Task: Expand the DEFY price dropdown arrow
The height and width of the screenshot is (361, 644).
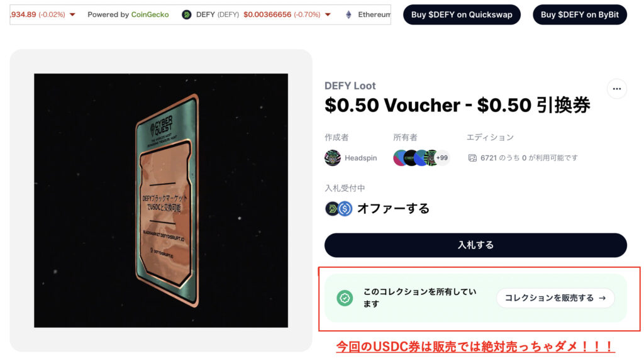Action: 328,15
